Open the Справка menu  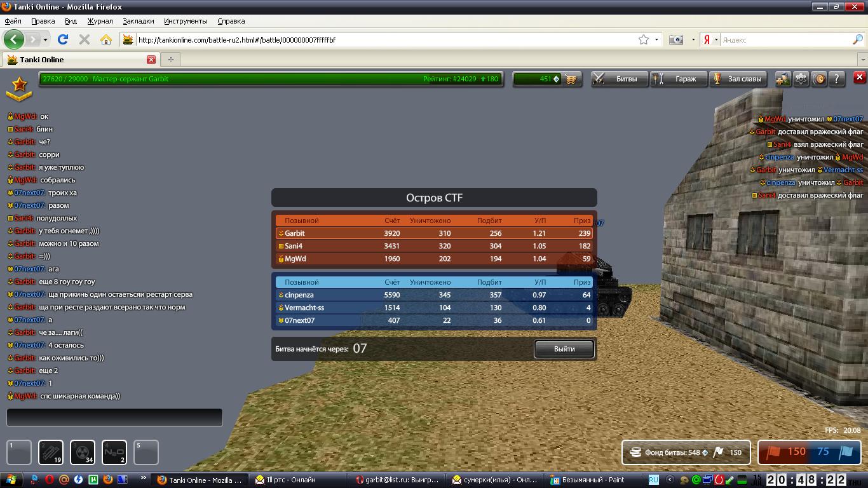pos(231,21)
